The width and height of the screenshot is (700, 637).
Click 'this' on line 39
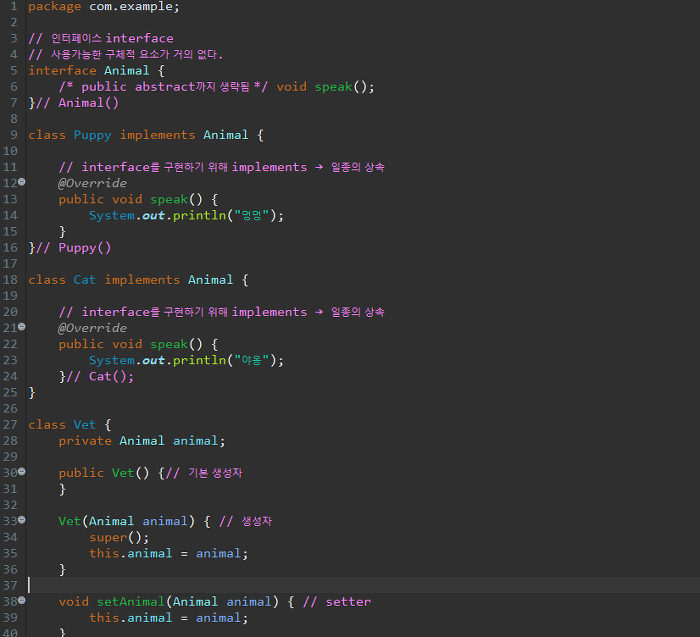click(104, 618)
